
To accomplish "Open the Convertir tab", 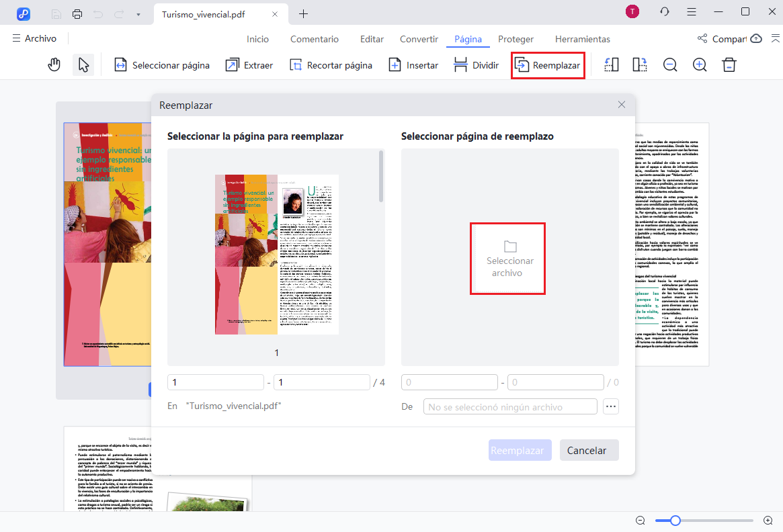I will click(x=419, y=39).
